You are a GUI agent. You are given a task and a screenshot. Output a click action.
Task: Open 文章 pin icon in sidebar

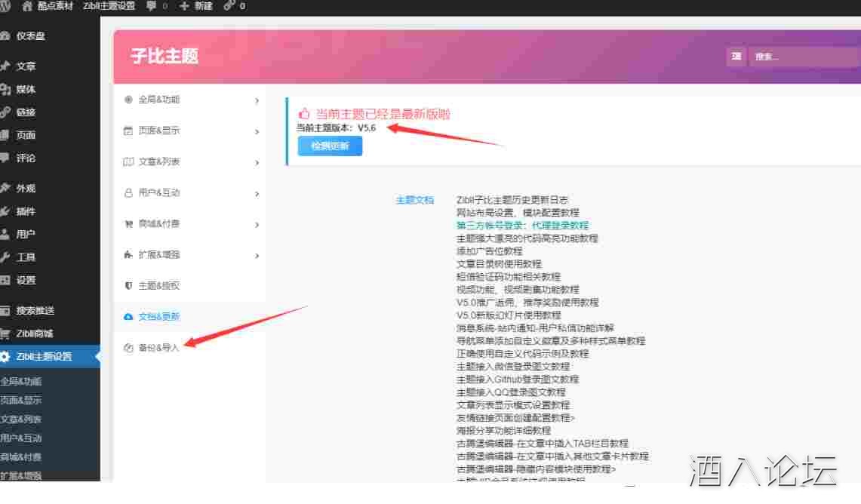coord(5,66)
